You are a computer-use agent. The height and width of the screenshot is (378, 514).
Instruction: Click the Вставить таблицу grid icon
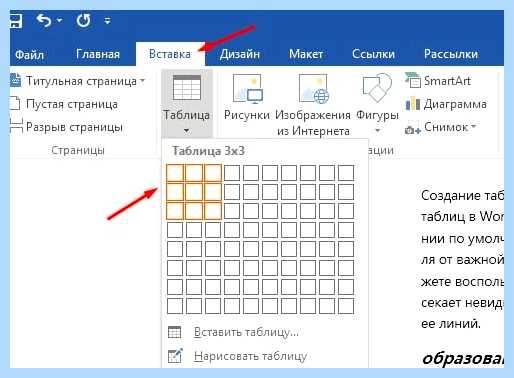click(175, 332)
